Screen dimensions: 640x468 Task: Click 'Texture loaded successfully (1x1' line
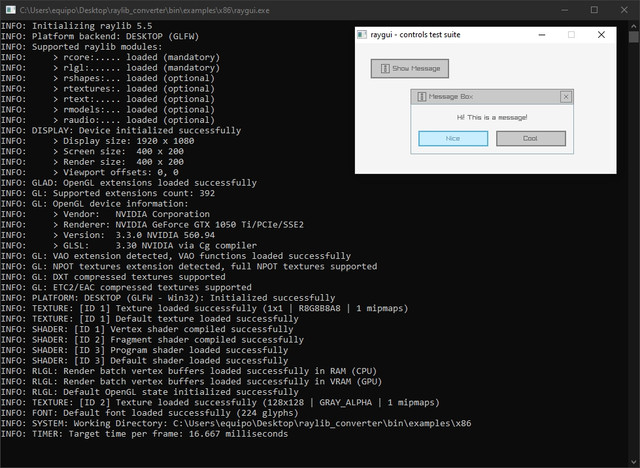point(204,308)
